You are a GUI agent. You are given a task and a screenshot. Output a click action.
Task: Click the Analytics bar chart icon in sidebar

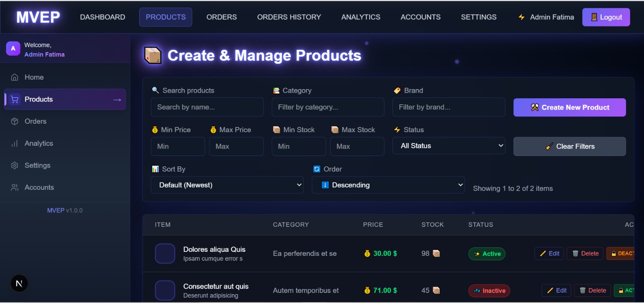pyautogui.click(x=14, y=143)
